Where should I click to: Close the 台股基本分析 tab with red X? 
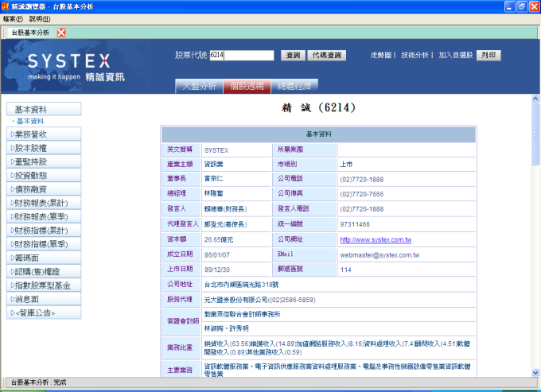(61, 33)
